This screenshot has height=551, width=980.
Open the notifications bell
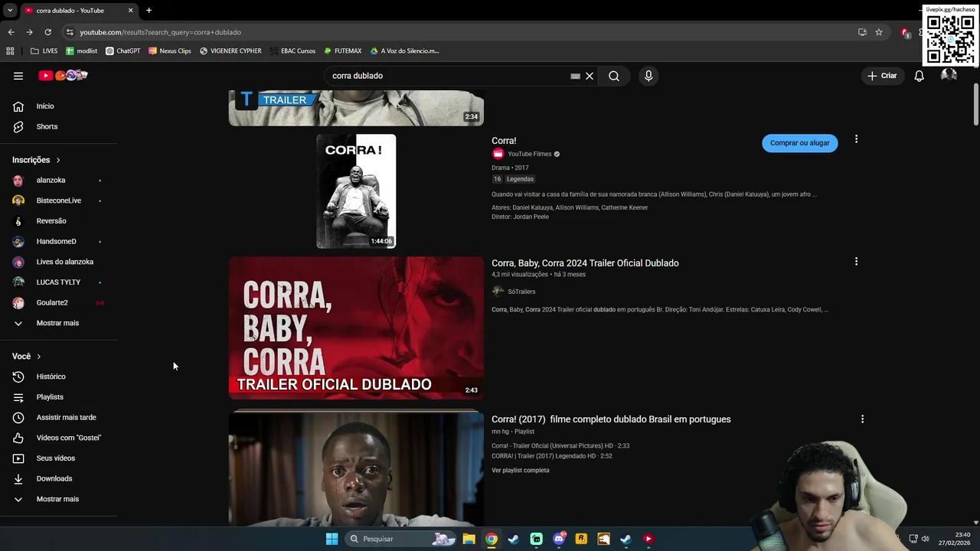click(x=920, y=76)
